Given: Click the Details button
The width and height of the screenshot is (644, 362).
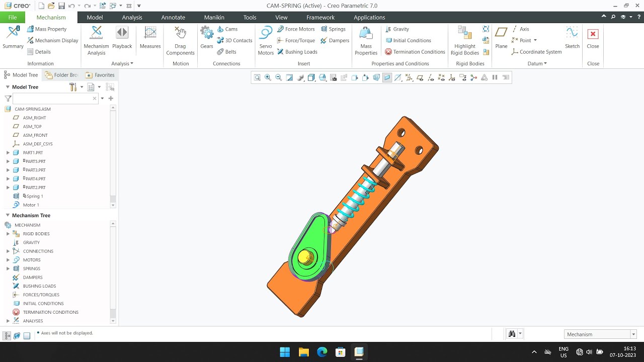Looking at the screenshot, I should pyautogui.click(x=39, y=52).
